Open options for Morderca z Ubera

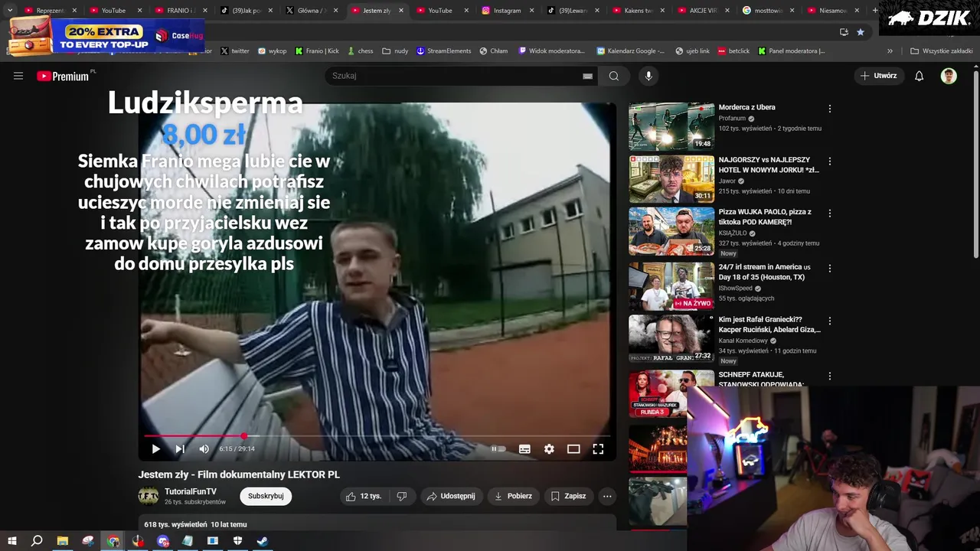pyautogui.click(x=829, y=109)
